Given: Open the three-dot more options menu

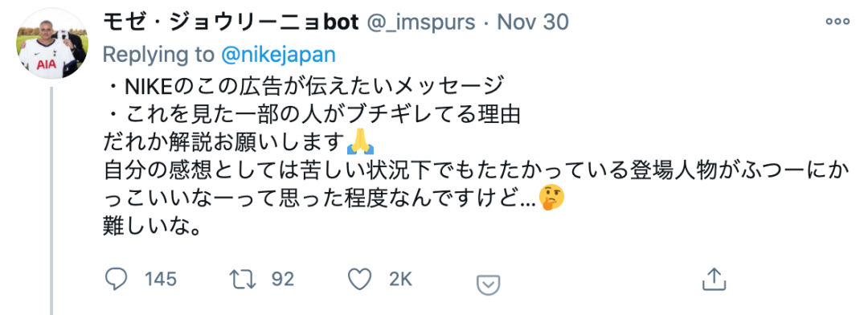Looking at the screenshot, I should tap(837, 22).
